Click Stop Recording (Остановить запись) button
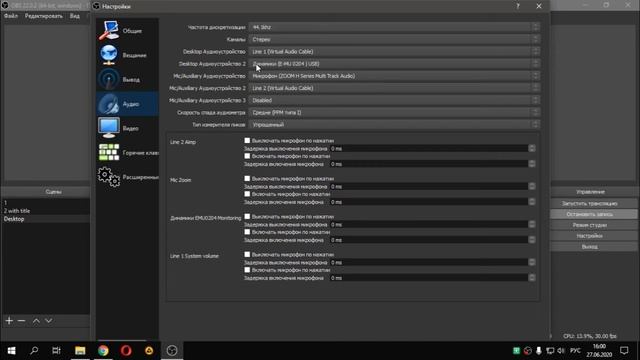The width and height of the screenshot is (640, 360). pos(589,214)
